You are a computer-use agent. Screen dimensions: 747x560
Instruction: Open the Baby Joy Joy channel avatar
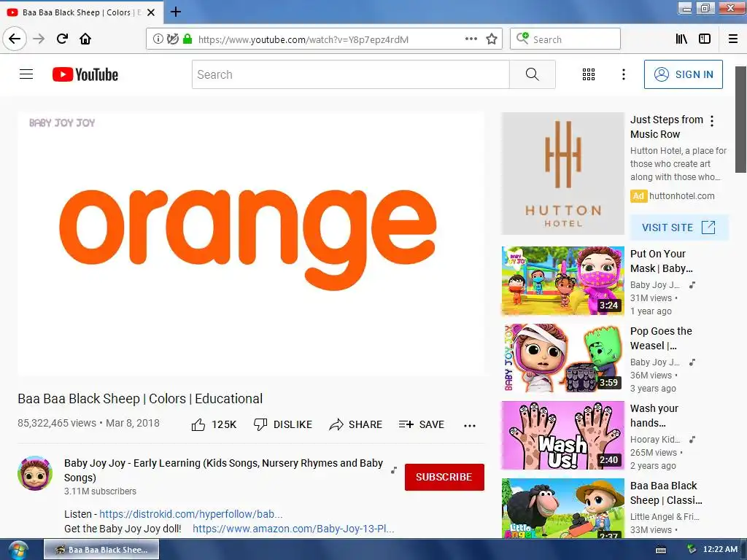coord(35,473)
